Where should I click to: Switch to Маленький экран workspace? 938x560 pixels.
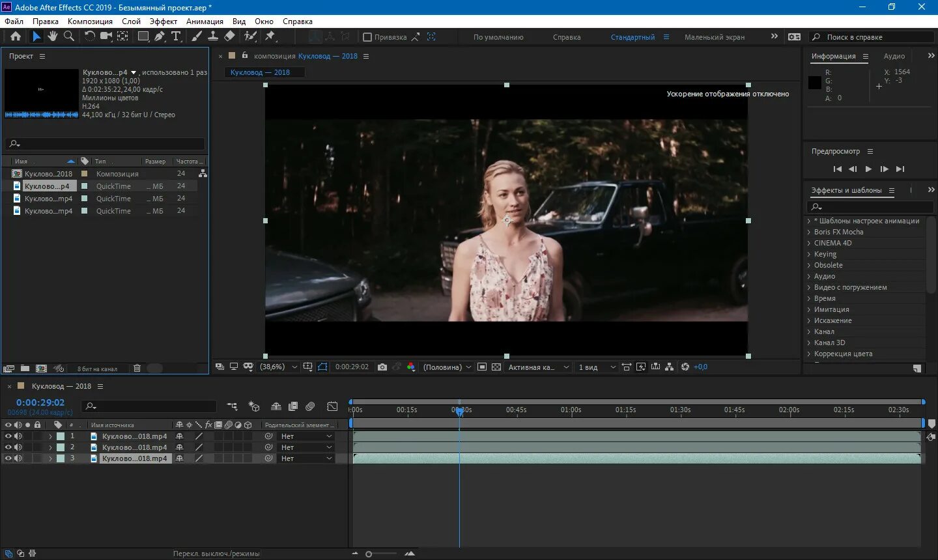pos(715,37)
